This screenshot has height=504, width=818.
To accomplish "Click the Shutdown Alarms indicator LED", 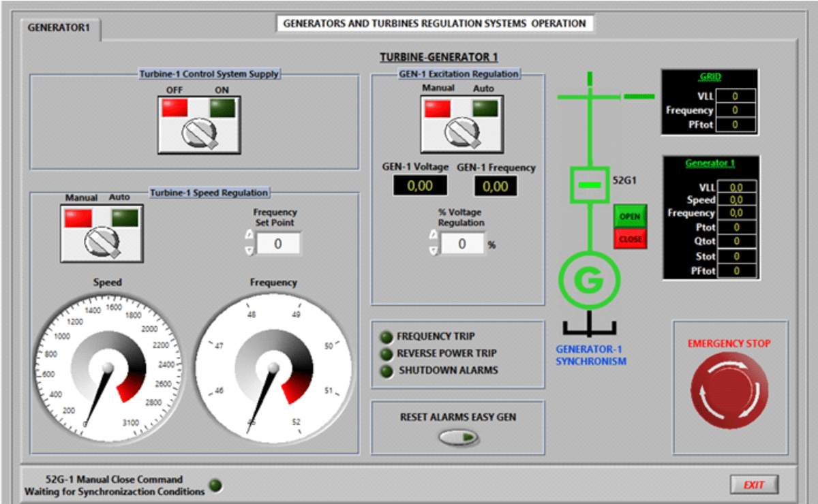I will point(387,371).
